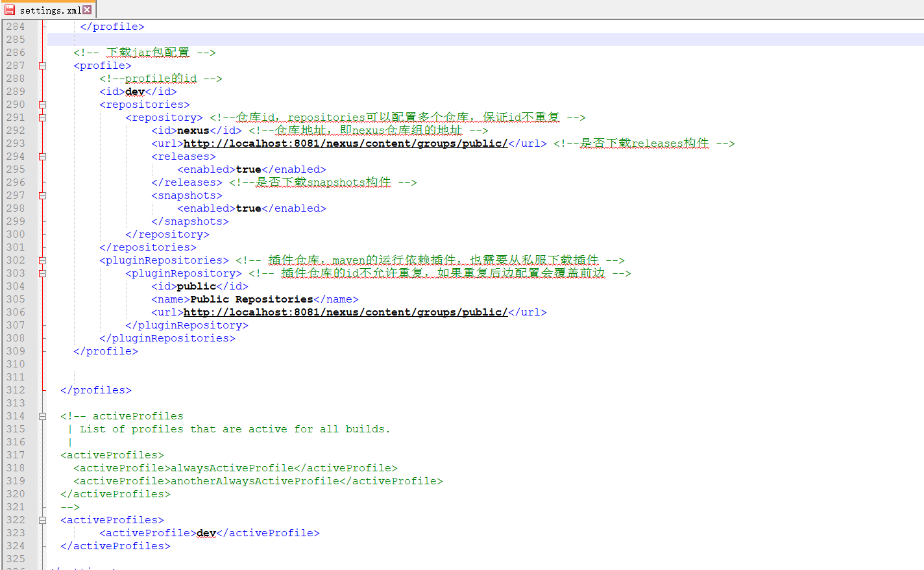Viewport: 924px width, 570px height.
Task: Click the alwaysActiveProfile text on line 318
Action: pyautogui.click(x=232, y=468)
